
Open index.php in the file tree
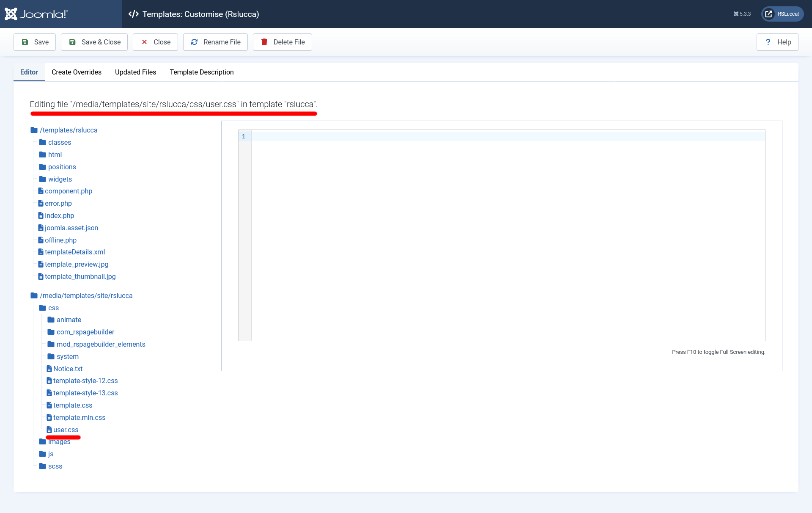tap(59, 215)
